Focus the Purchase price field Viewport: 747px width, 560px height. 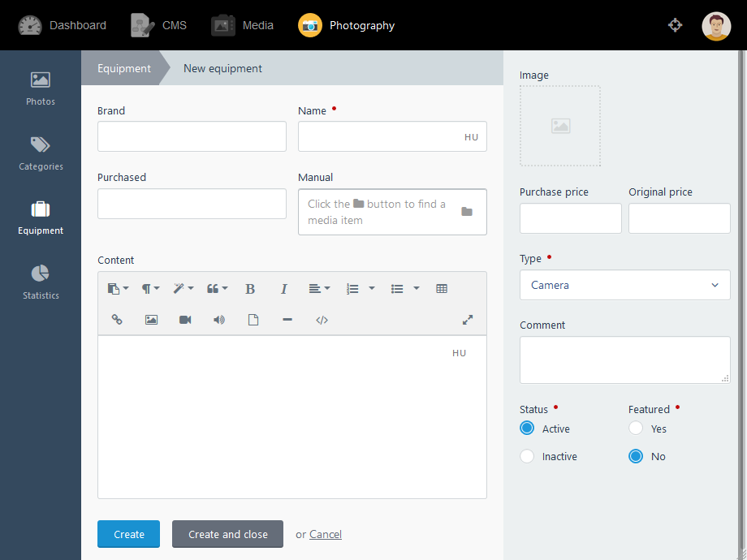pyautogui.click(x=570, y=218)
